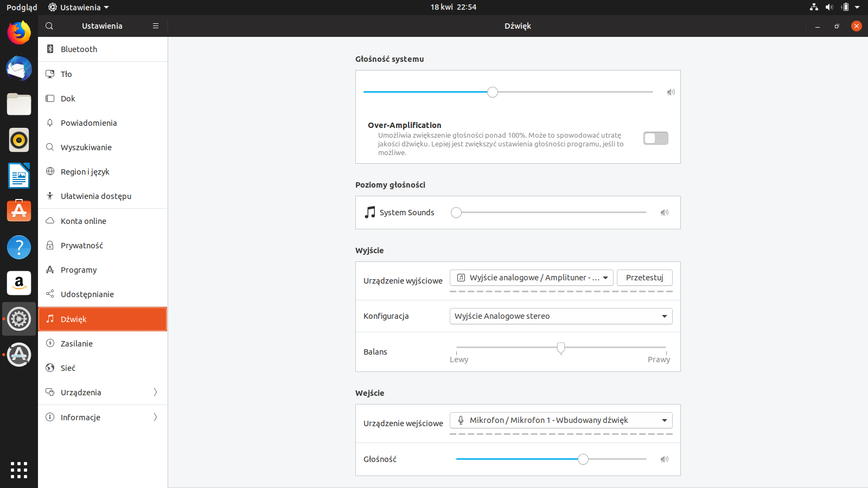Viewport: 868px width, 488px height.
Task: Select Dok in the sidebar
Action: [103, 99]
